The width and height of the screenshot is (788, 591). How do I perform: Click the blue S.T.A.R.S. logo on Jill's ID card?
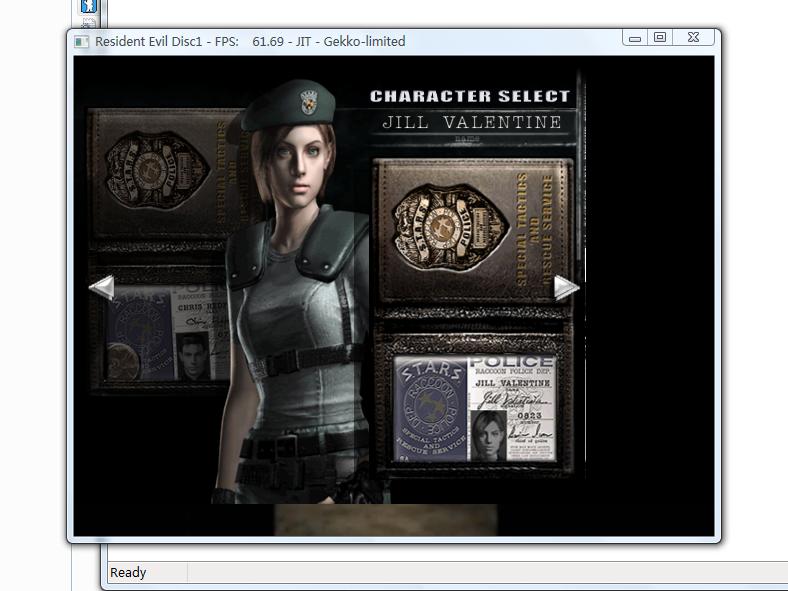430,410
